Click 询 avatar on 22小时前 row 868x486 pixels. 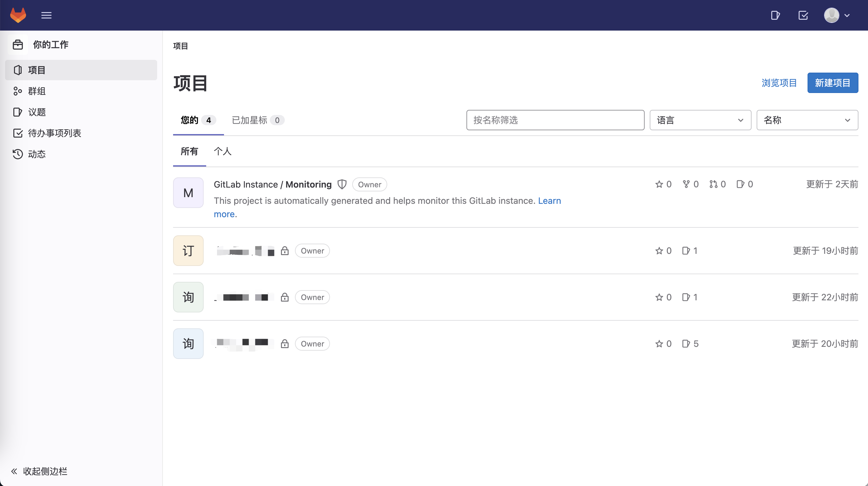[188, 297]
